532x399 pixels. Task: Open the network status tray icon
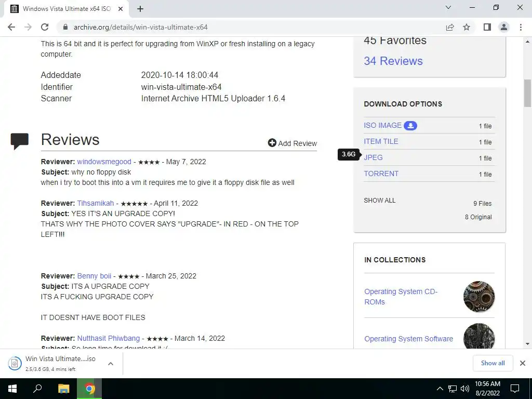[453, 389]
